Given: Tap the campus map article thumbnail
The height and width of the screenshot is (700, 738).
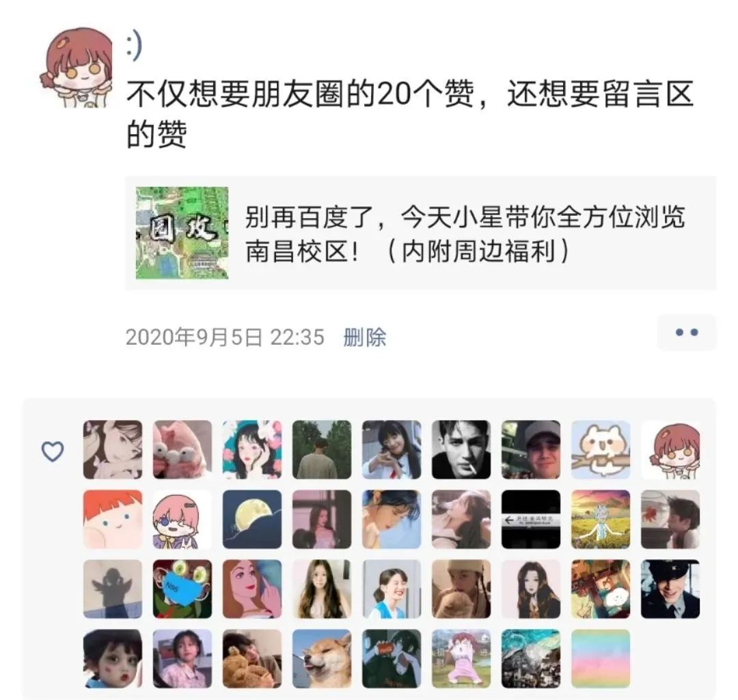Looking at the screenshot, I should click(182, 233).
